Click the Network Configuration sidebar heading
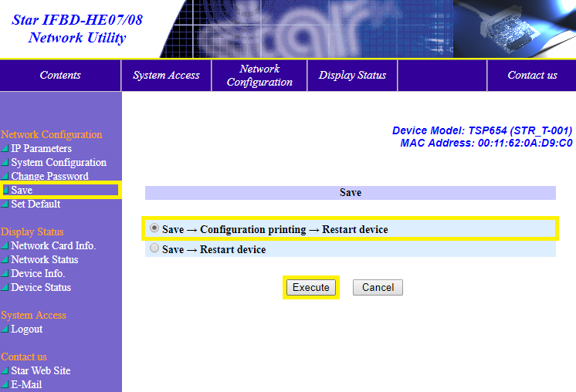The width and height of the screenshot is (576, 392). tap(52, 134)
